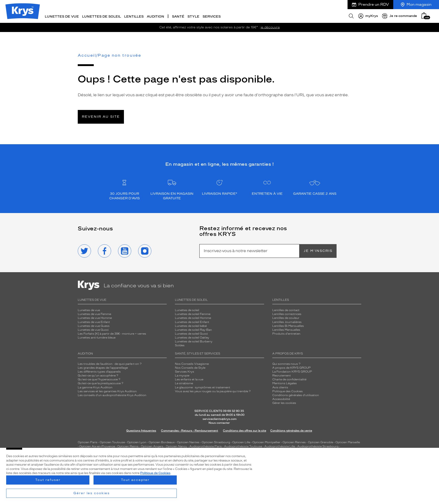Open the Opticien Toulouse link
The image size is (439, 504).
coord(112,442)
